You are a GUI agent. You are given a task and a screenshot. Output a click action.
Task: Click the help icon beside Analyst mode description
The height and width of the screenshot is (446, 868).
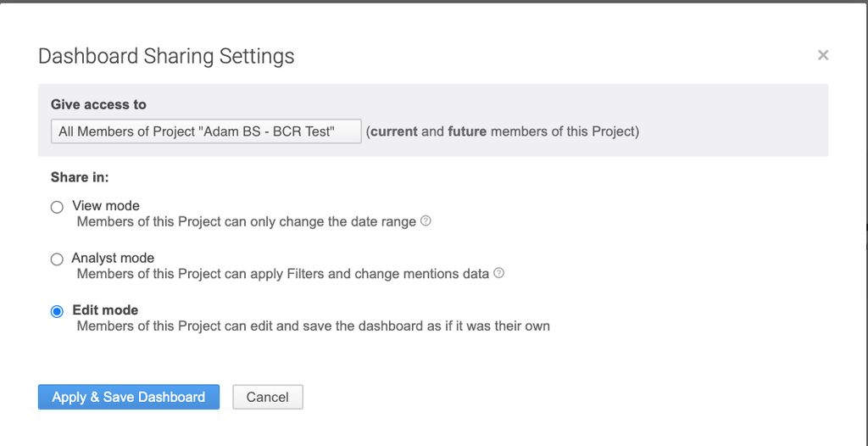pyautogui.click(x=498, y=273)
